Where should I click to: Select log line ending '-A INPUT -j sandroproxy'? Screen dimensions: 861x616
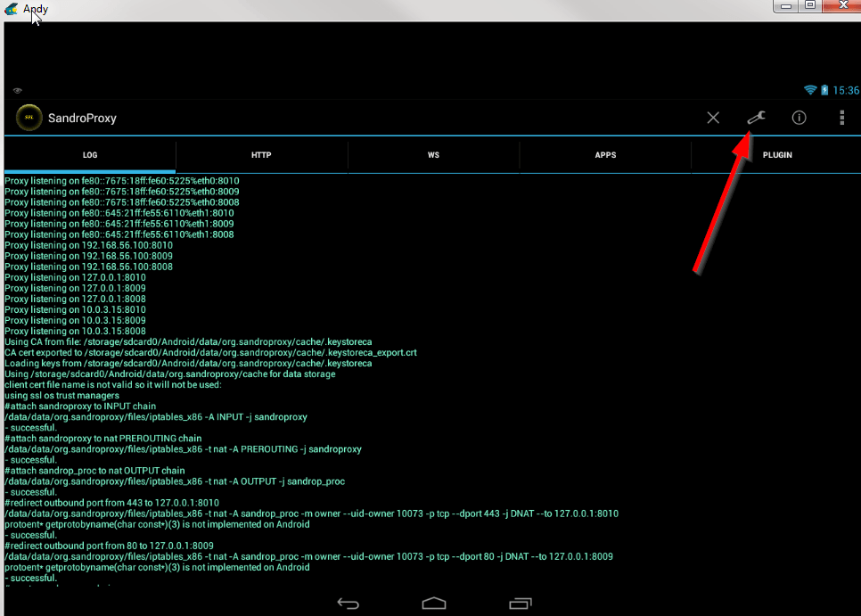pyautogui.click(x=156, y=417)
